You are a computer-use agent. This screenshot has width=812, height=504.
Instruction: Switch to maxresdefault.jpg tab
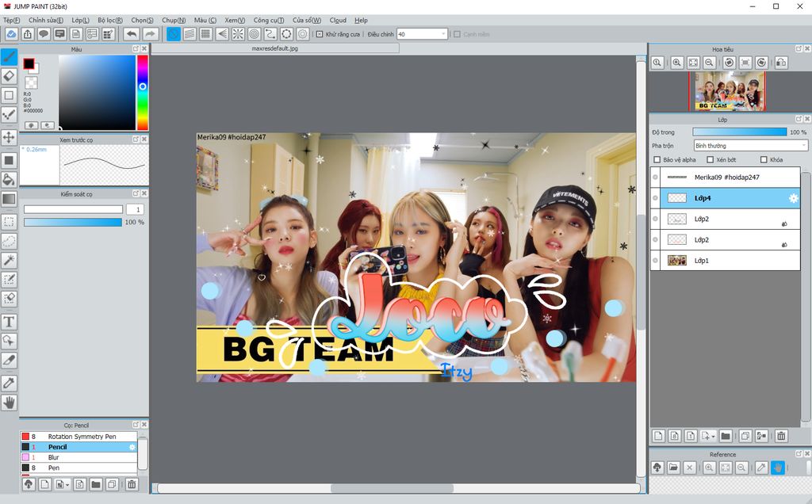(275, 48)
